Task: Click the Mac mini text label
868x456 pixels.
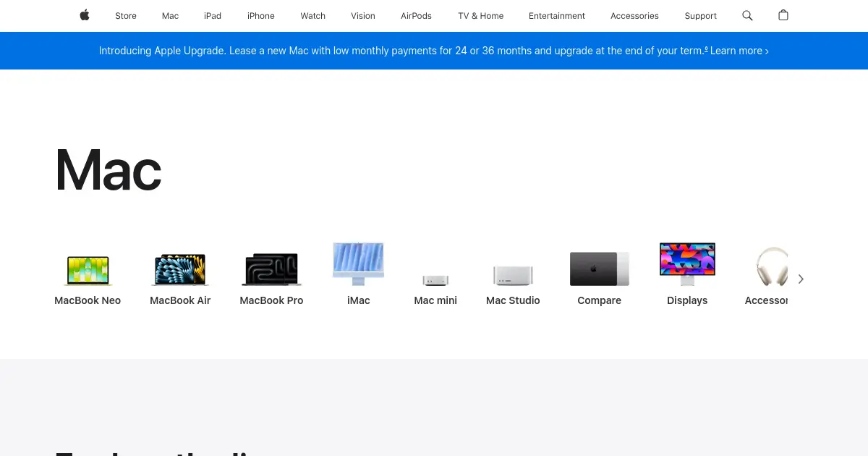Action: click(x=435, y=300)
